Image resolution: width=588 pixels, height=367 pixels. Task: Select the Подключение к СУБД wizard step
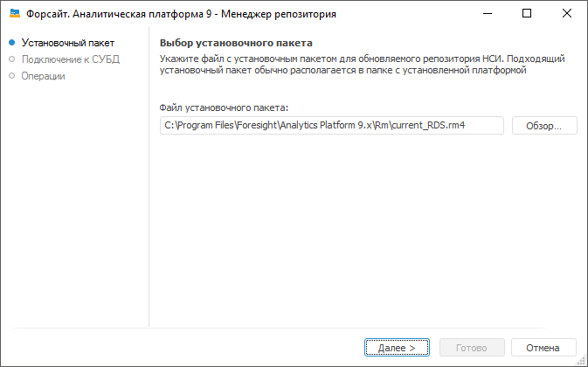(x=71, y=59)
